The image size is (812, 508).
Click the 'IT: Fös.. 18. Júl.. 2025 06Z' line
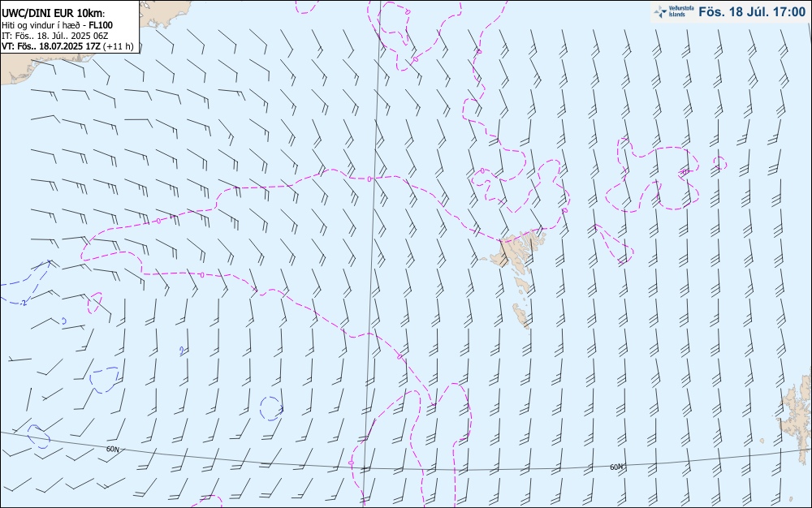coord(55,36)
